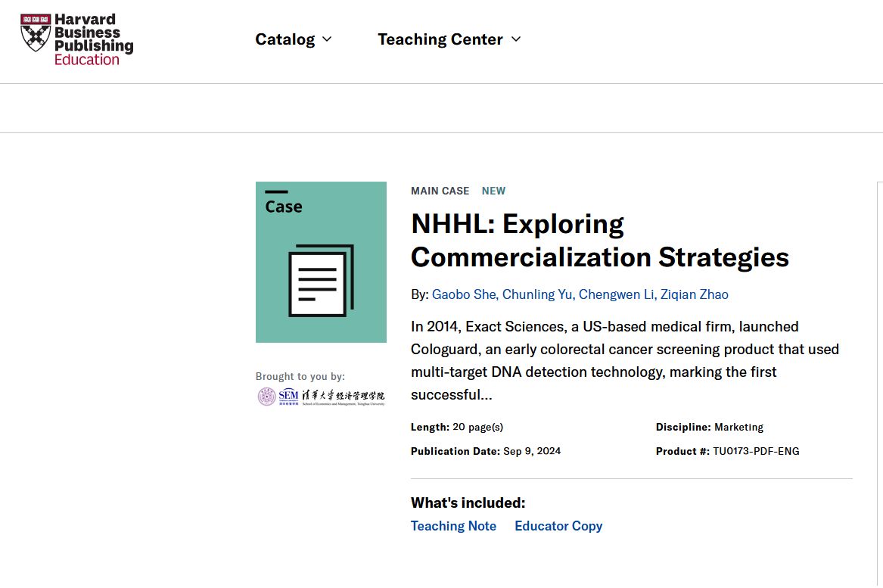
Task: Click the MAIN CASE label
Action: click(440, 191)
